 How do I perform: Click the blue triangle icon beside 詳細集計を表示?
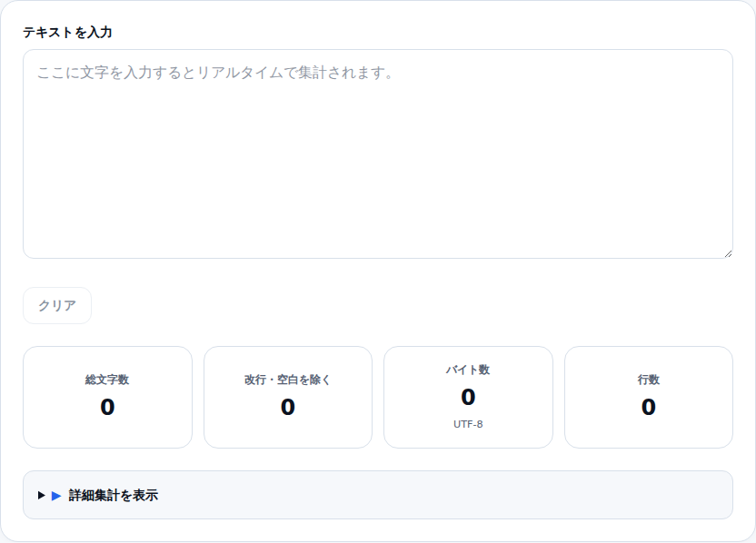click(56, 495)
